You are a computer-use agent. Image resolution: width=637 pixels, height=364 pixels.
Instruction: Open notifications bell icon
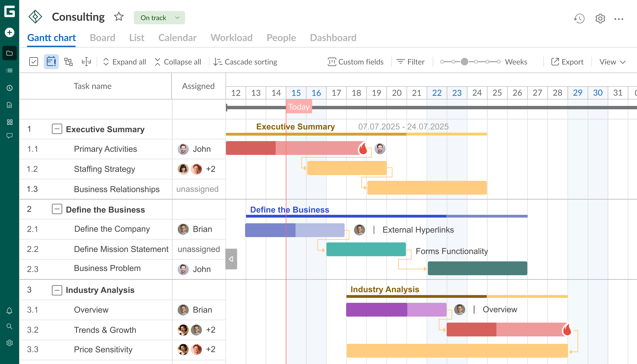click(x=10, y=311)
